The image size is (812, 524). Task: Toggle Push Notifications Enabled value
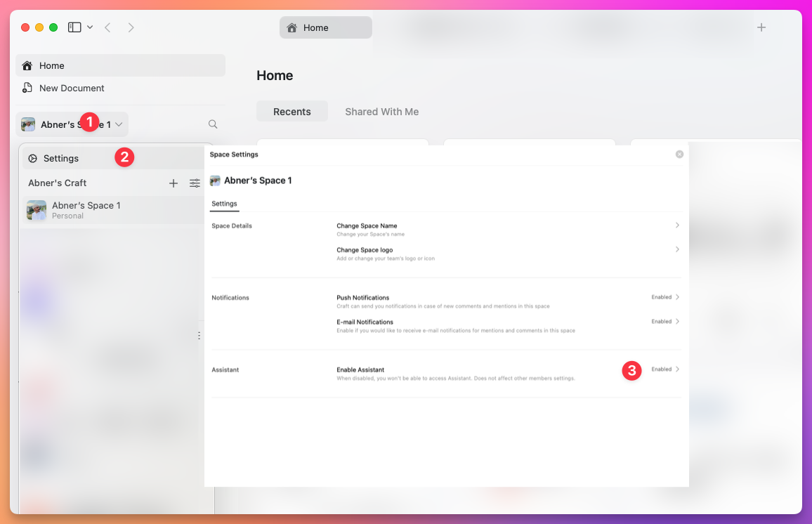(x=661, y=297)
